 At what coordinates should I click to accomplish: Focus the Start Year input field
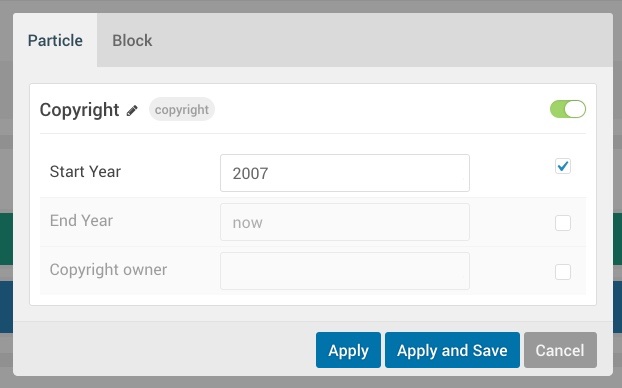pyautogui.click(x=345, y=173)
